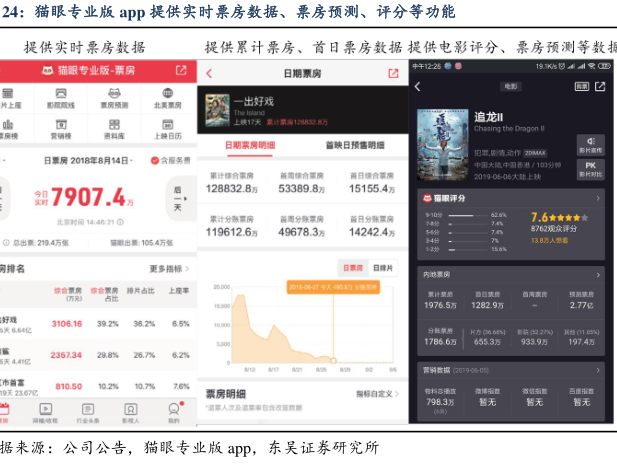The width and height of the screenshot is (617, 466).
Task: Click the PK 影片对比 button
Action: (x=590, y=169)
